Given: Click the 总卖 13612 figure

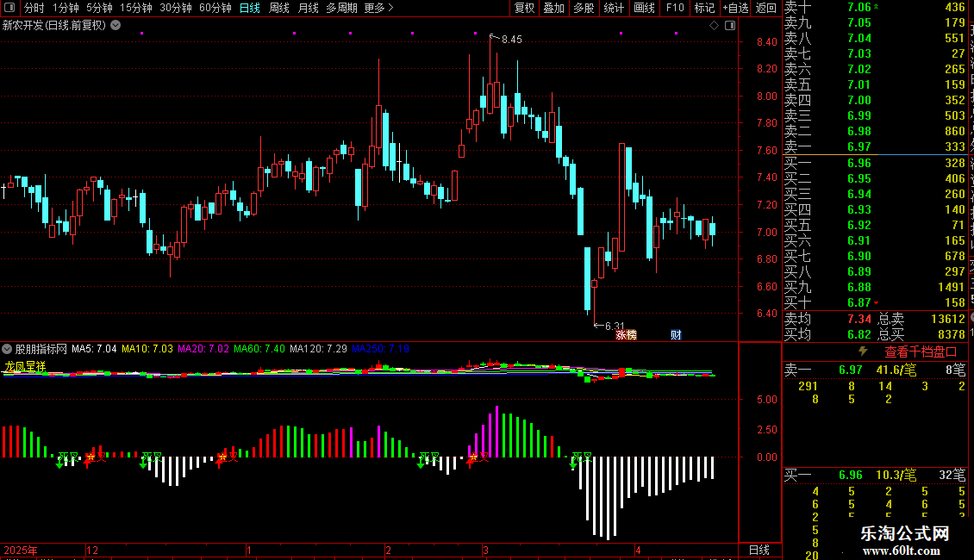Looking at the screenshot, I should pos(948,319).
